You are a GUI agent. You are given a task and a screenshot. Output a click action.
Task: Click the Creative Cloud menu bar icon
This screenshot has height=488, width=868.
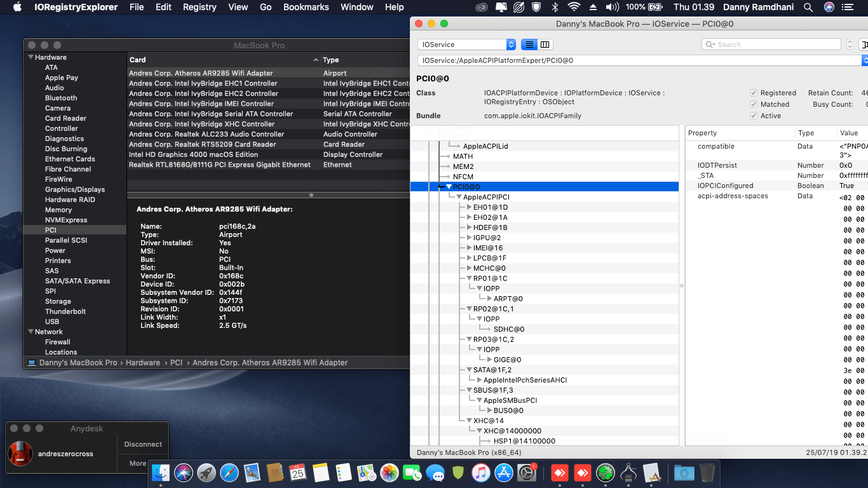[482, 7]
